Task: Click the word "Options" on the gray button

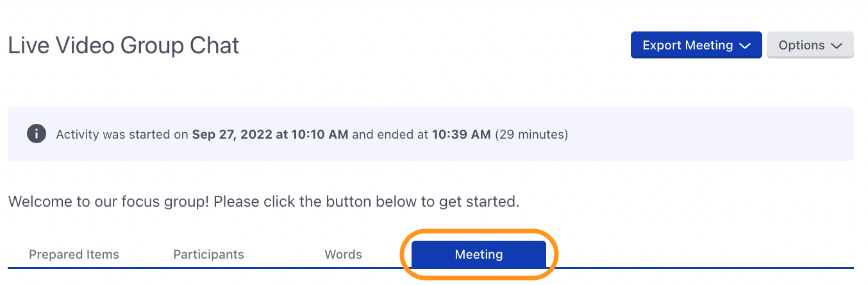Action: [x=801, y=46]
